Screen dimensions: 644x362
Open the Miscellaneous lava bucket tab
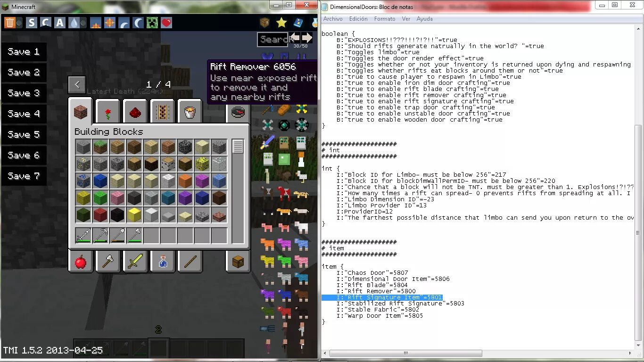[190, 112]
